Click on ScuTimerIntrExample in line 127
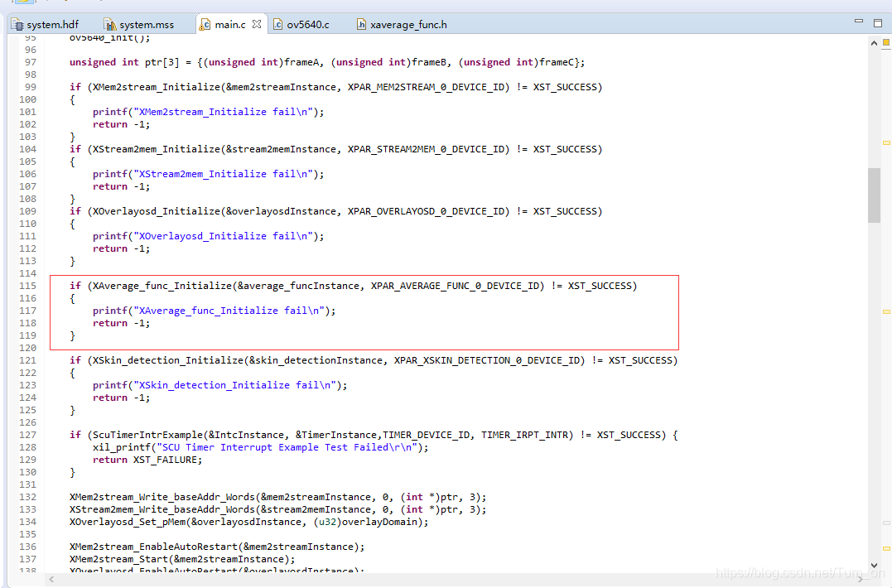 [x=147, y=435]
